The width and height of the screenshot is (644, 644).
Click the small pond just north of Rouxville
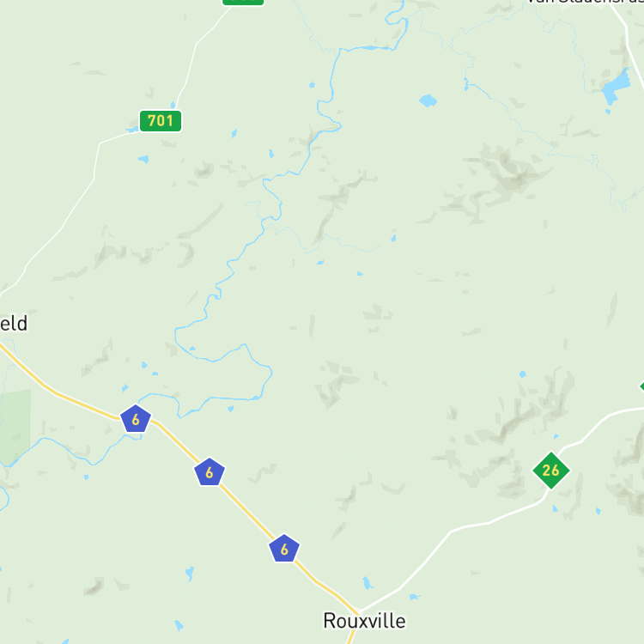[368, 583]
